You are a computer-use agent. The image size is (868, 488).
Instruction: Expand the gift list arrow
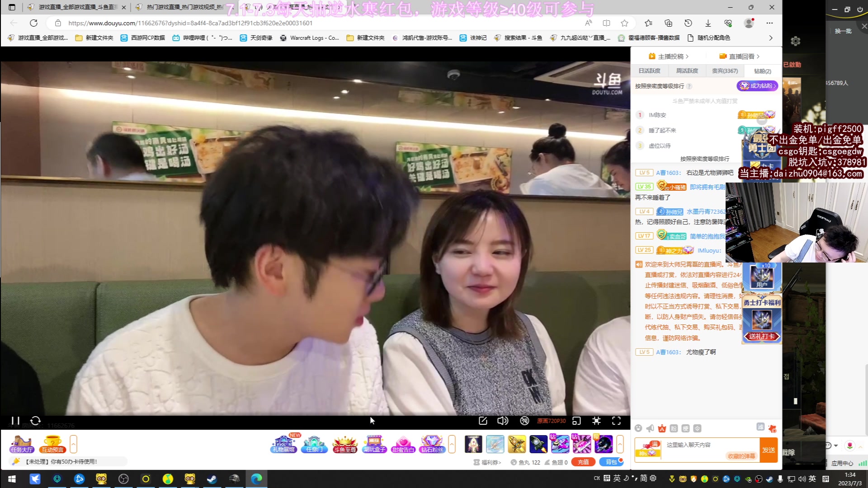pyautogui.click(x=620, y=444)
